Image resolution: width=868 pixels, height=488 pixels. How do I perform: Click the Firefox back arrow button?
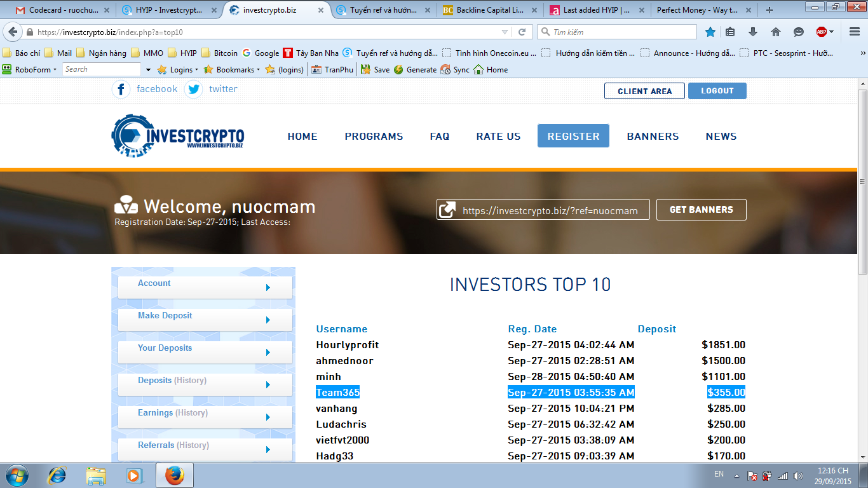point(13,32)
